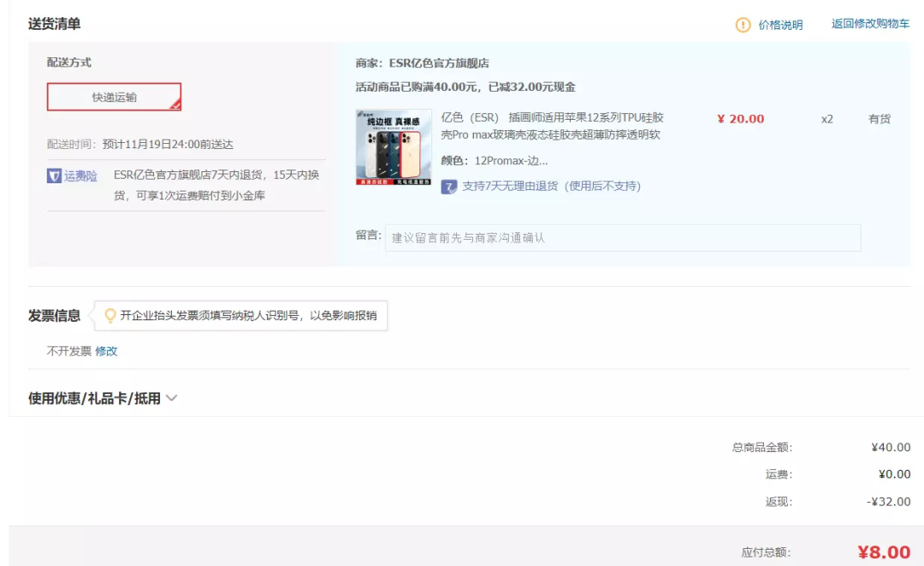Open 支持7天无理由退货 return policy link
Screen dimensions: 924x566
point(551,187)
